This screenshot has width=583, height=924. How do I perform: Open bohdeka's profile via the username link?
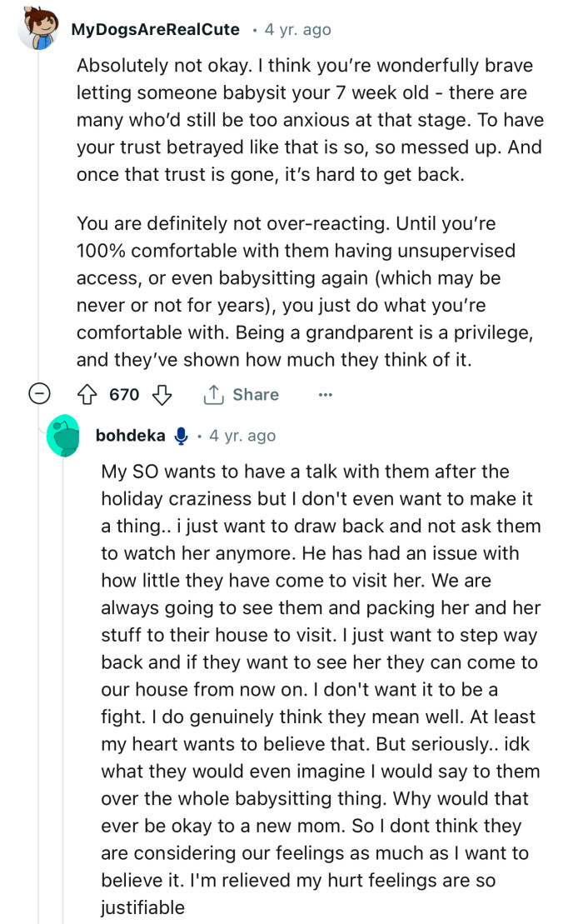131,435
